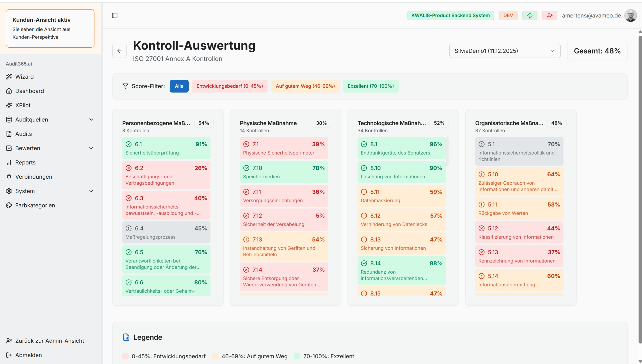Click the XPilot sparkle icon

click(x=9, y=105)
